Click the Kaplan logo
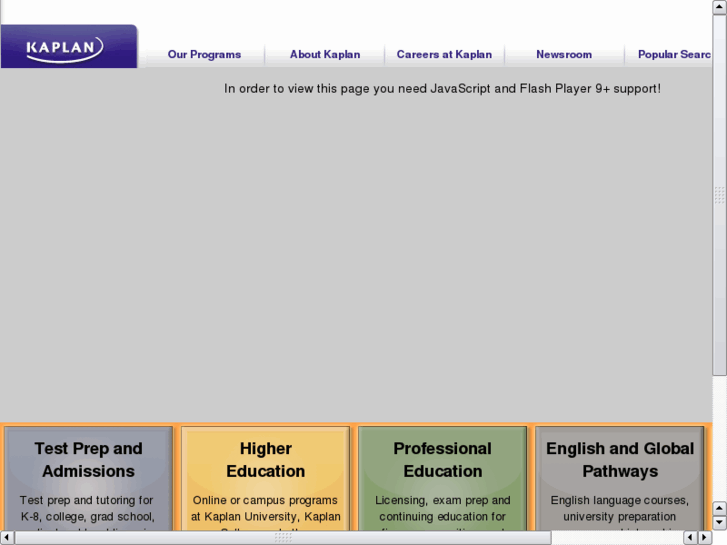 (69, 46)
